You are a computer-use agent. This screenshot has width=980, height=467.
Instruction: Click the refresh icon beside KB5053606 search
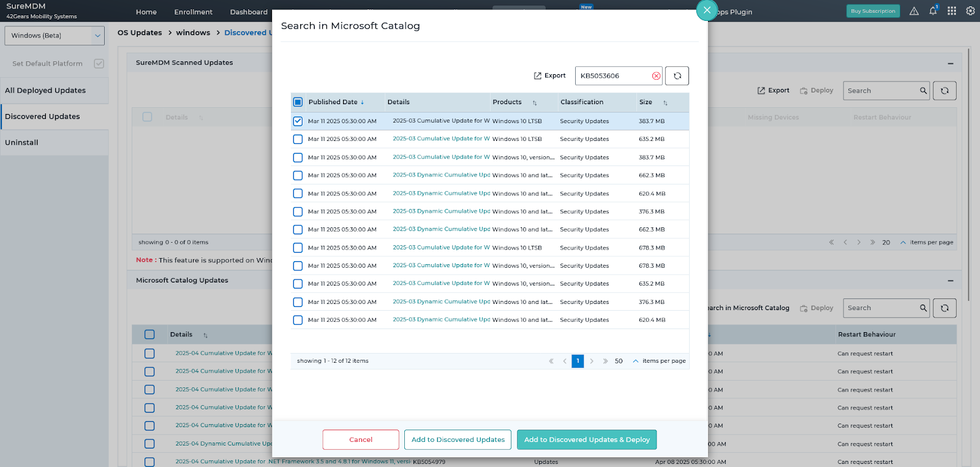tap(677, 76)
